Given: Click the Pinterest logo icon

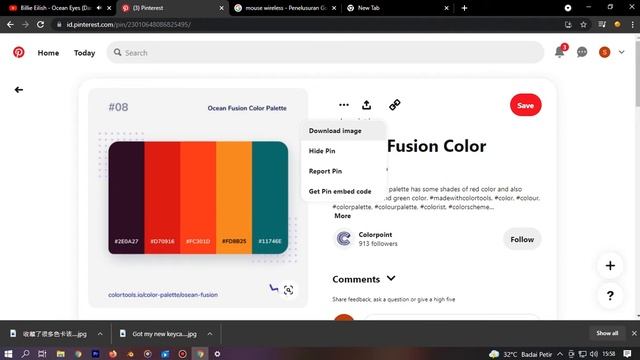Looking at the screenshot, I should tap(19, 52).
